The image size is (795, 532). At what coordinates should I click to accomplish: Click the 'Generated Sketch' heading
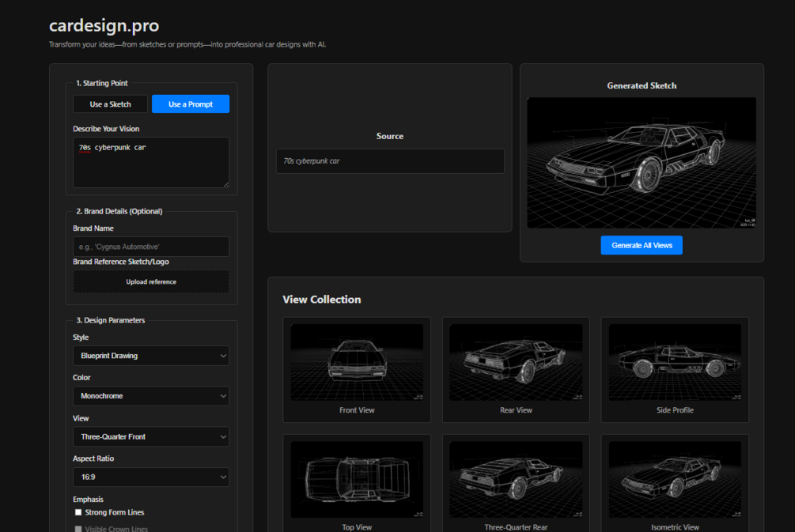(x=642, y=85)
